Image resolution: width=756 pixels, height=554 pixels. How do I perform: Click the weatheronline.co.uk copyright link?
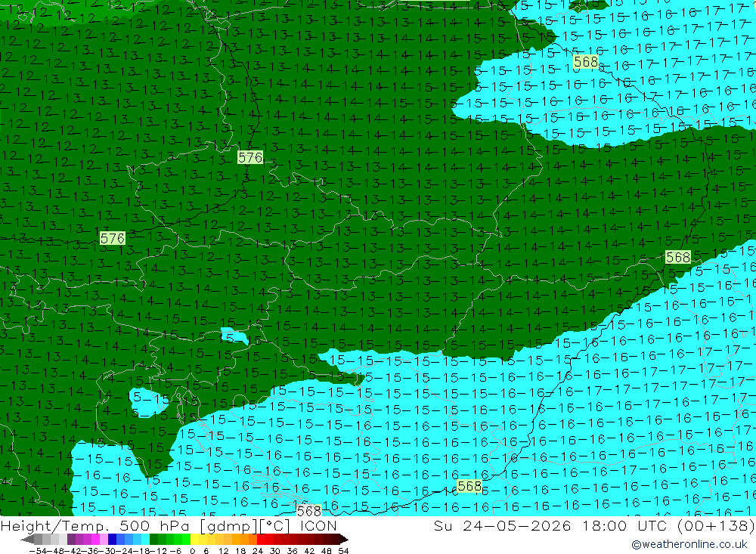pos(689,544)
